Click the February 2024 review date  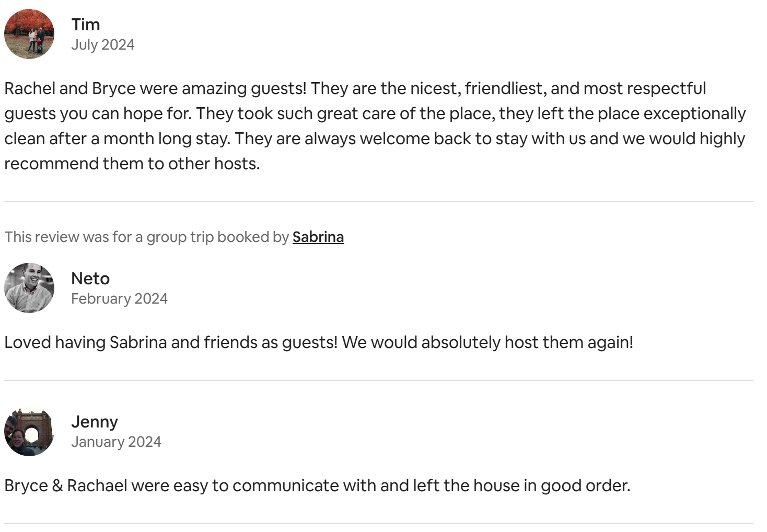coord(119,299)
